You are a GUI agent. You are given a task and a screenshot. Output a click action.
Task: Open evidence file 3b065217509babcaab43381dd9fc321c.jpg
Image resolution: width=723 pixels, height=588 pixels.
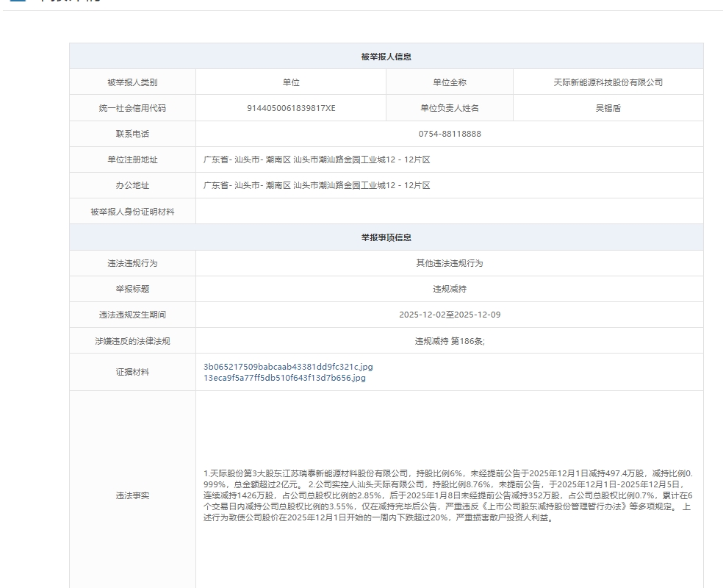288,367
